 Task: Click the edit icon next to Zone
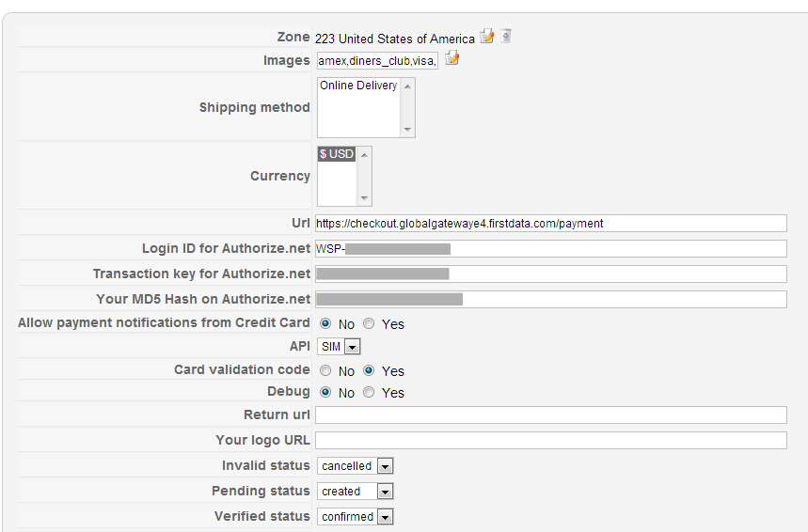click(486, 37)
